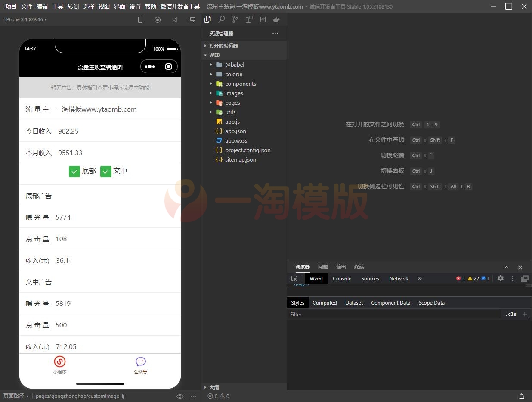Mute simulator sound with the speaker icon
532x402 pixels.
pos(174,19)
